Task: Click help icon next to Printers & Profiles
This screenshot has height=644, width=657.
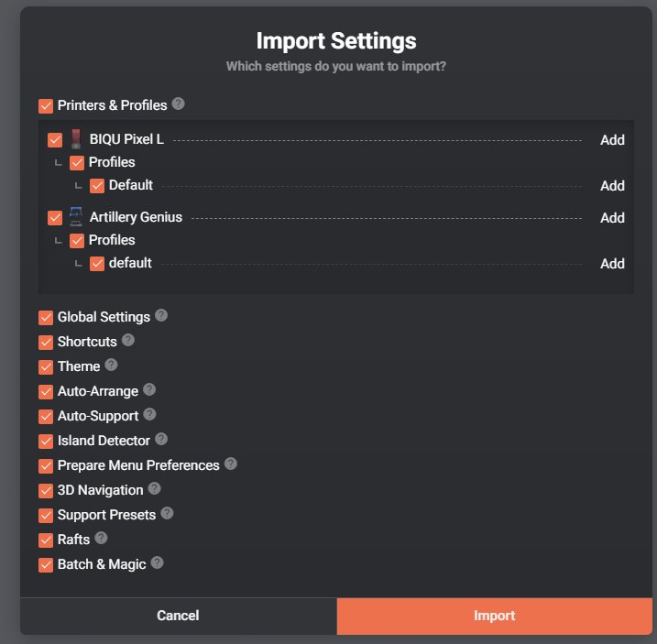Action: tap(179, 104)
